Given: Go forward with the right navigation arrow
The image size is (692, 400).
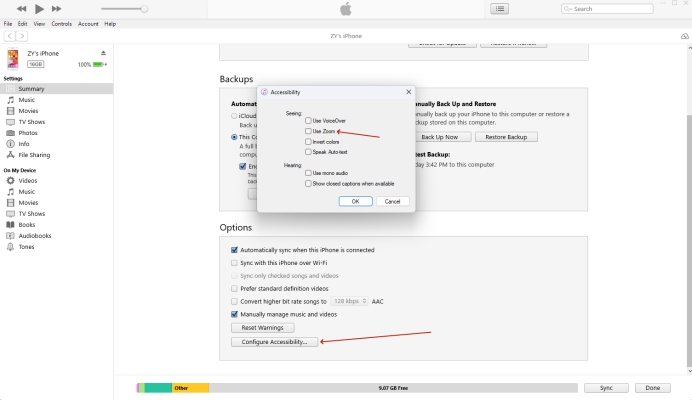Looking at the screenshot, I should [x=22, y=36].
